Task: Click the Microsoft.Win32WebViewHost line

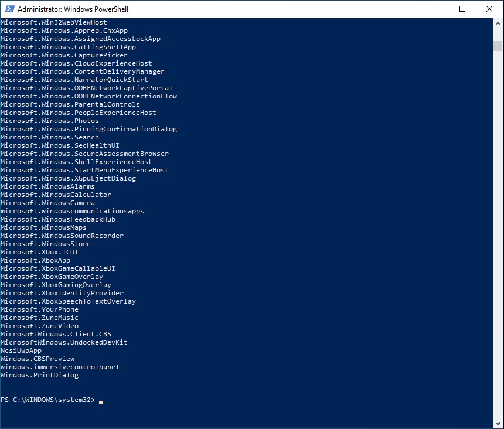Action: (x=54, y=22)
